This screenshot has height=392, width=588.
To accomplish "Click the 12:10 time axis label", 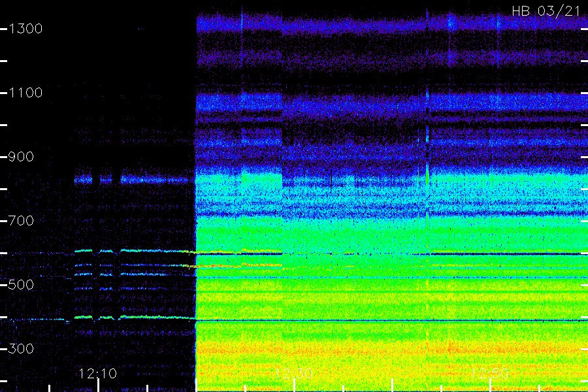I will [x=98, y=374].
